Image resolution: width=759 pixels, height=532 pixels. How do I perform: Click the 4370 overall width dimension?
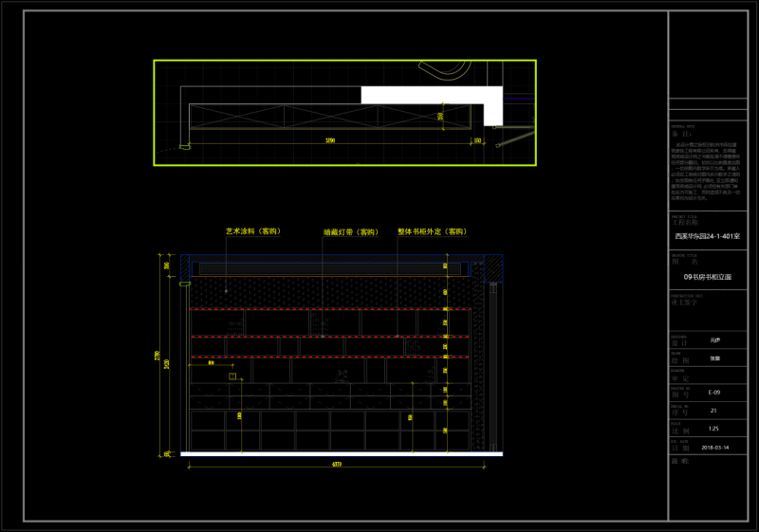coord(336,465)
